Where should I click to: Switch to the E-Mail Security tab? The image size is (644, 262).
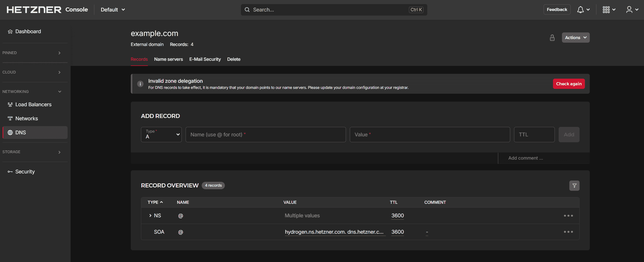pyautogui.click(x=205, y=59)
